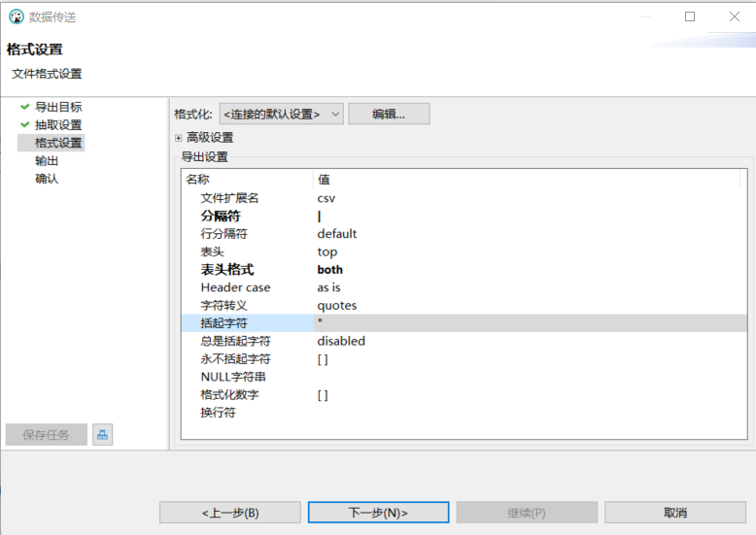Click the icon button right of 保存任务
Screen dimensions: 756x535
pos(102,435)
